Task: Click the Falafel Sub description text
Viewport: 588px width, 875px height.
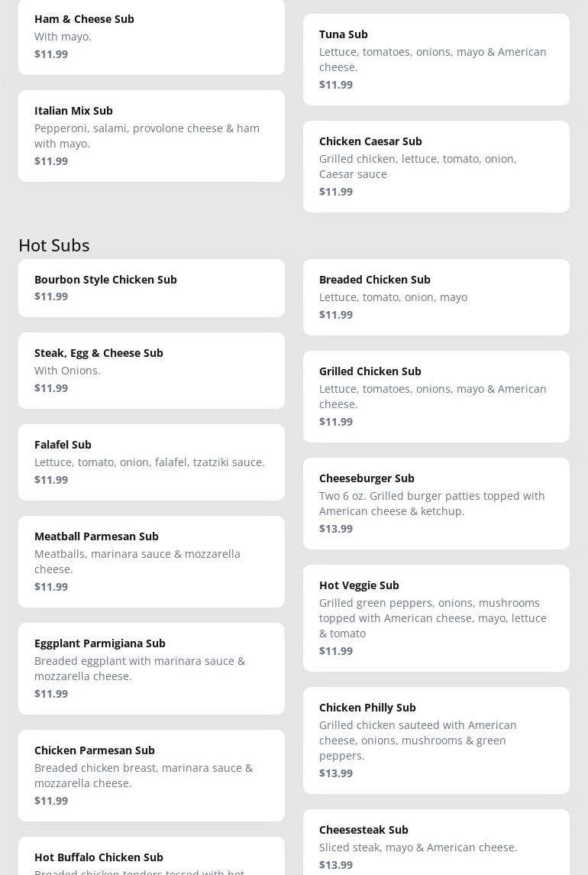Action: coord(150,462)
